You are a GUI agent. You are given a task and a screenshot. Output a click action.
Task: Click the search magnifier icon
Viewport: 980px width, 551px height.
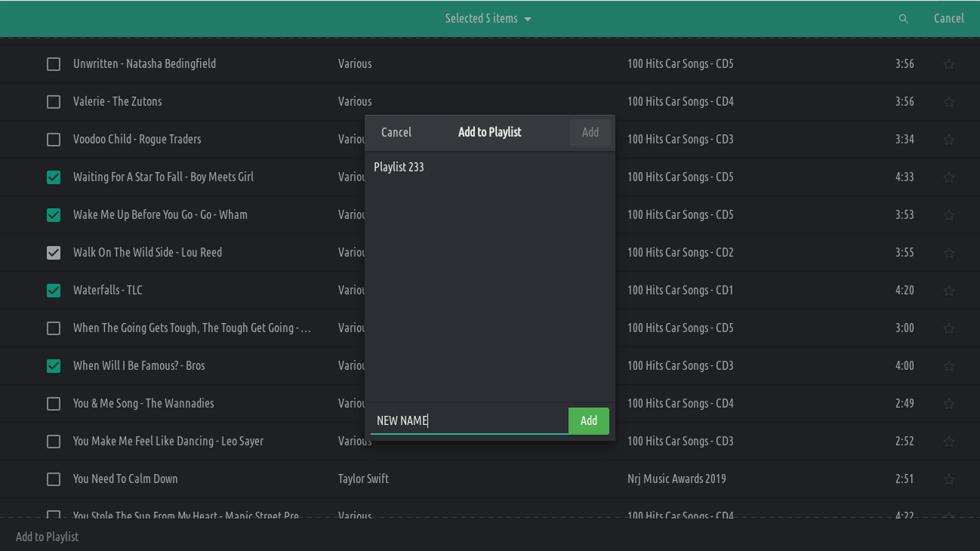(x=903, y=19)
